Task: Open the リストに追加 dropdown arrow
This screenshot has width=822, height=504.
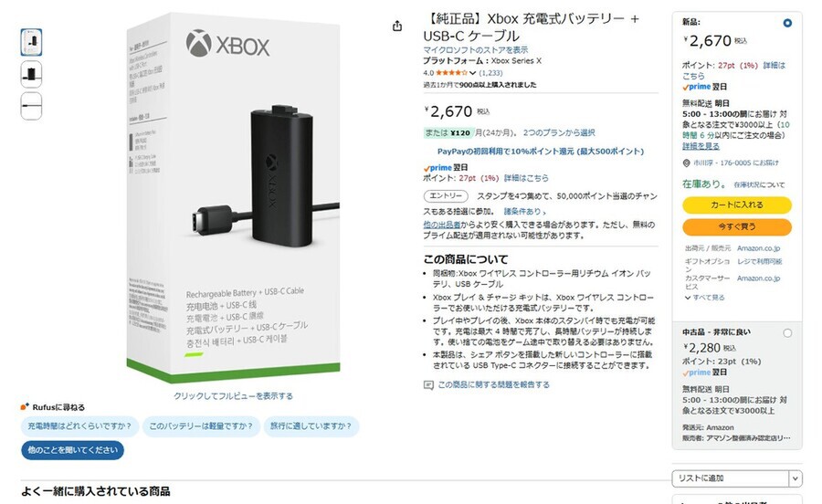Action: tap(796, 478)
